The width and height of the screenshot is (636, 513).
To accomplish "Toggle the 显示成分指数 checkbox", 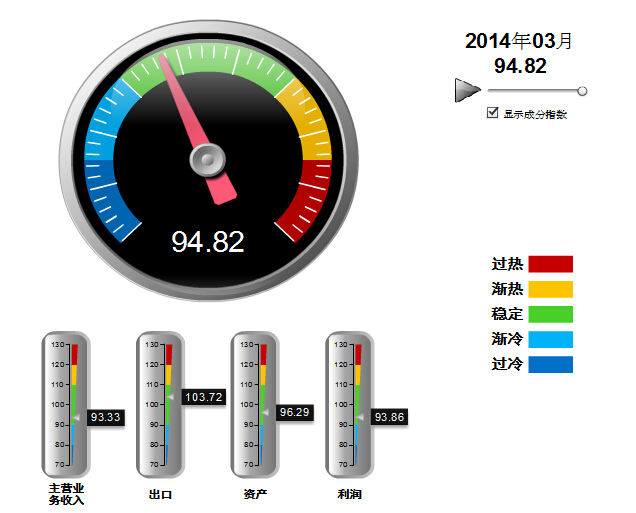I will click(492, 113).
